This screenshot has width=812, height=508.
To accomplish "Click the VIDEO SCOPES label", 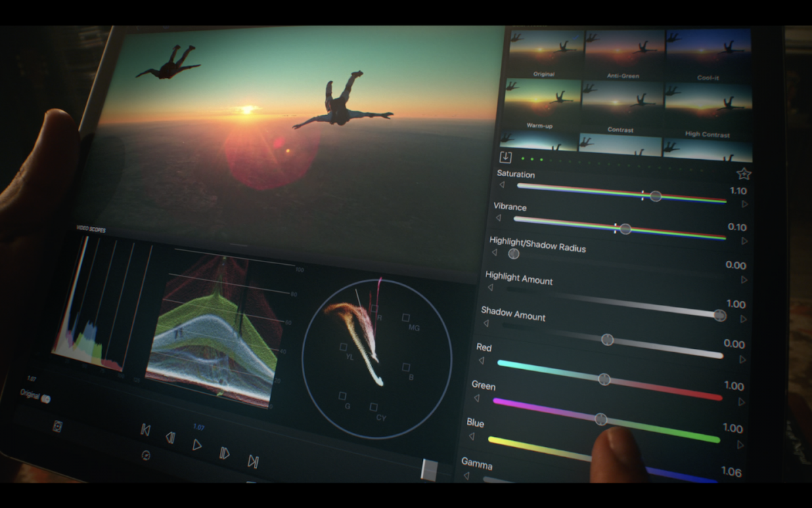I will [x=90, y=229].
